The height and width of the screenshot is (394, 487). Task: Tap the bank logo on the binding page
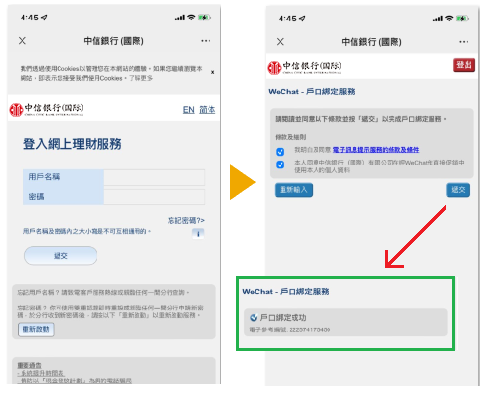click(x=304, y=67)
